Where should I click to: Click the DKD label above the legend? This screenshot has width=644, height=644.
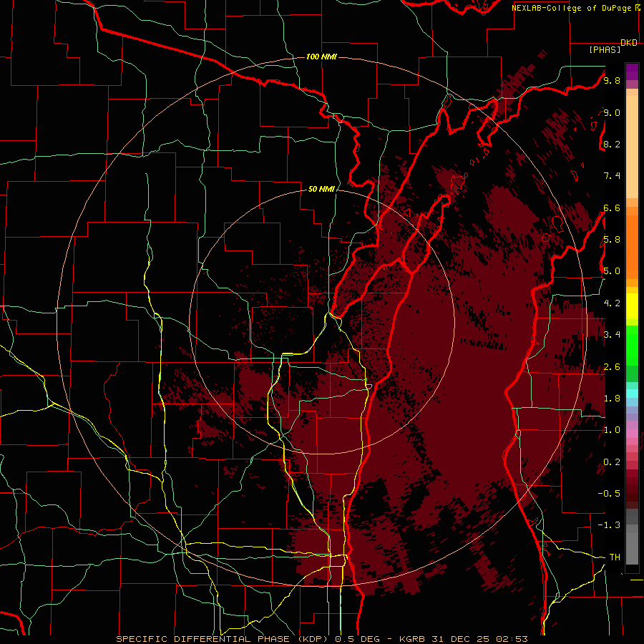click(629, 43)
